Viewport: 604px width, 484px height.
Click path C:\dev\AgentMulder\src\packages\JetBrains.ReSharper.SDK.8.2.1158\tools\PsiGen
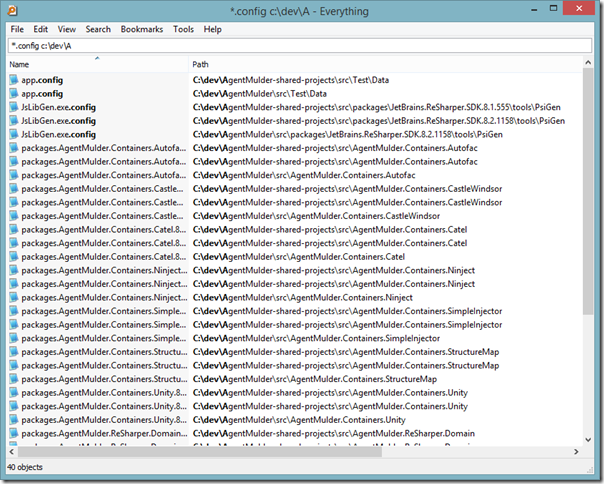(347, 134)
